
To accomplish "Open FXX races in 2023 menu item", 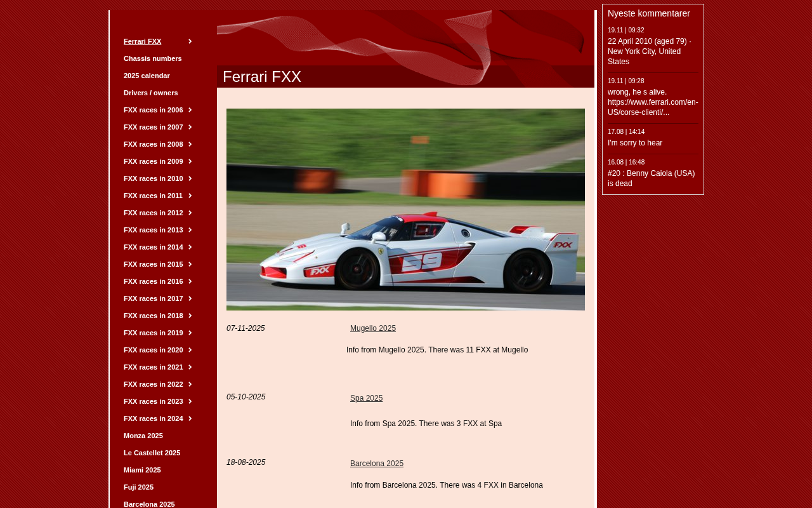I will pos(153,401).
